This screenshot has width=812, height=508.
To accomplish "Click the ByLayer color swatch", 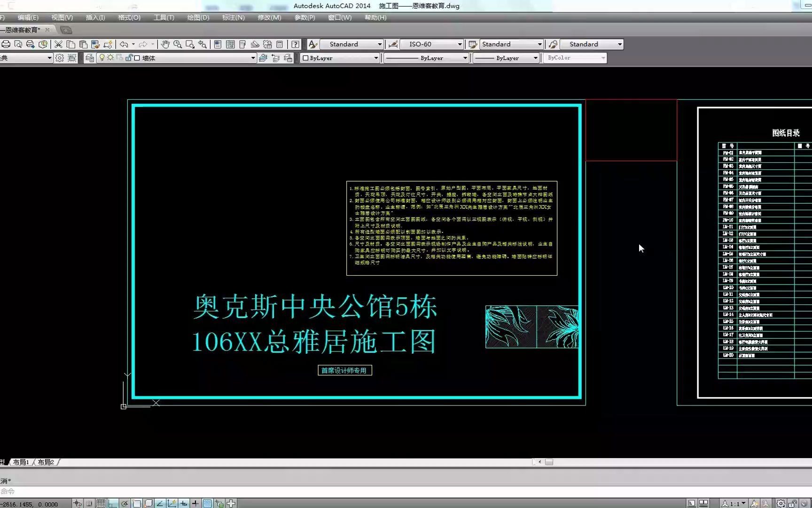I will pos(305,58).
